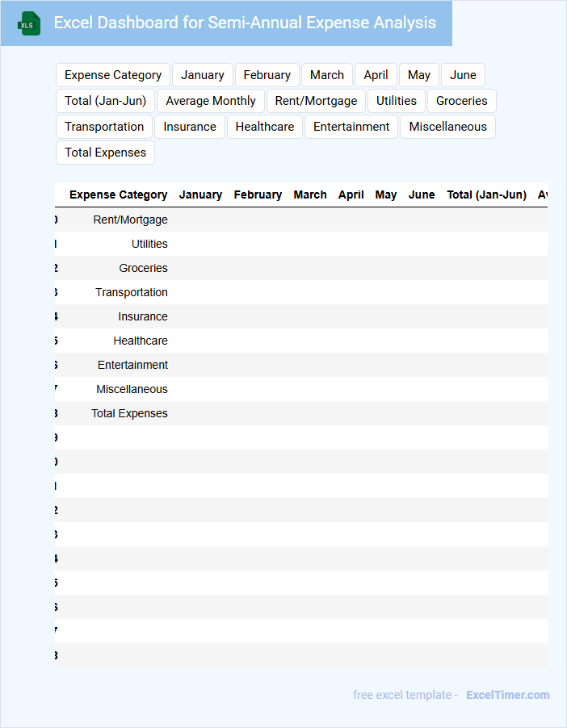The height and width of the screenshot is (728, 567).
Task: Select the Groceries row in the table
Action: [x=144, y=268]
